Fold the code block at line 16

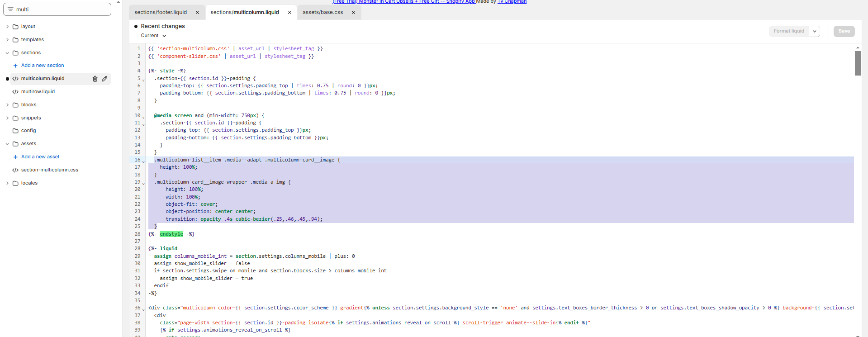coord(143,161)
